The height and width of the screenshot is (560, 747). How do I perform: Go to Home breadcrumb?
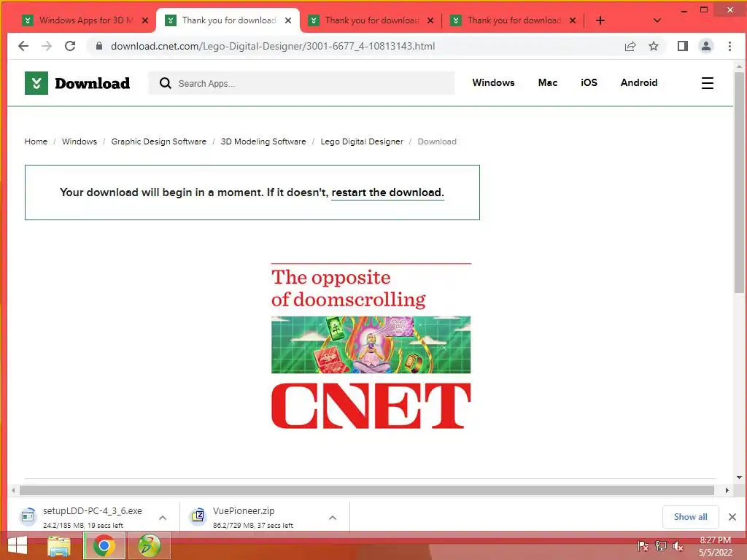point(36,141)
